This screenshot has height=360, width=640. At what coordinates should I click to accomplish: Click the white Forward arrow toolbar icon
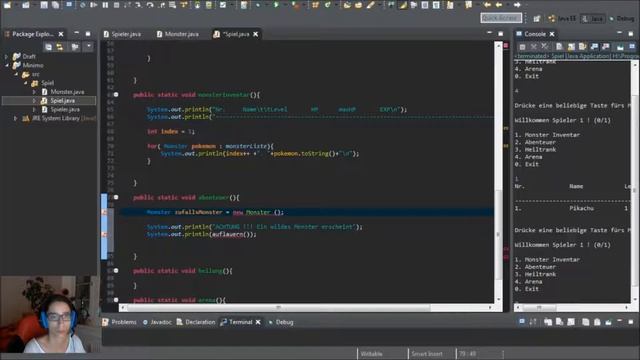(517, 5)
